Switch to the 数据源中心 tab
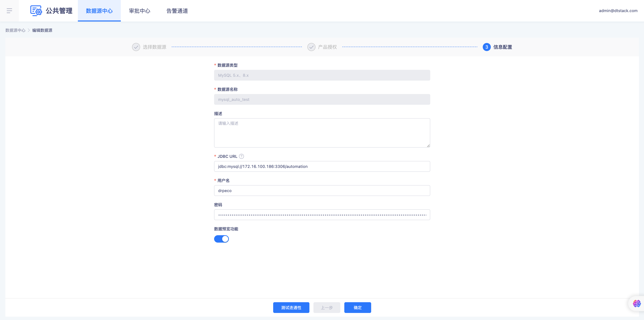Image resolution: width=644 pixels, height=320 pixels. pyautogui.click(x=99, y=11)
